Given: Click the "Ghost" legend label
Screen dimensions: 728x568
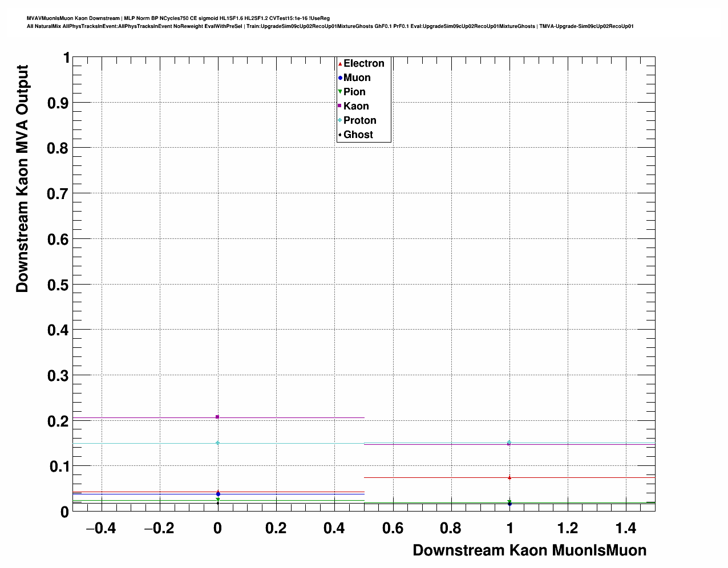Looking at the screenshot, I should [x=358, y=135].
